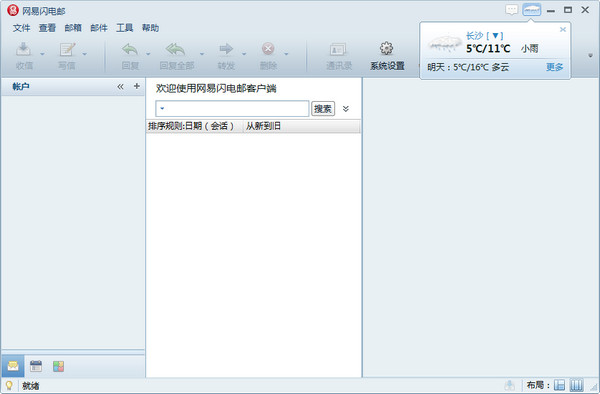This screenshot has width=600, height=394.
Task: Select the mail view icon in bottom sidebar
Action: tap(13, 366)
